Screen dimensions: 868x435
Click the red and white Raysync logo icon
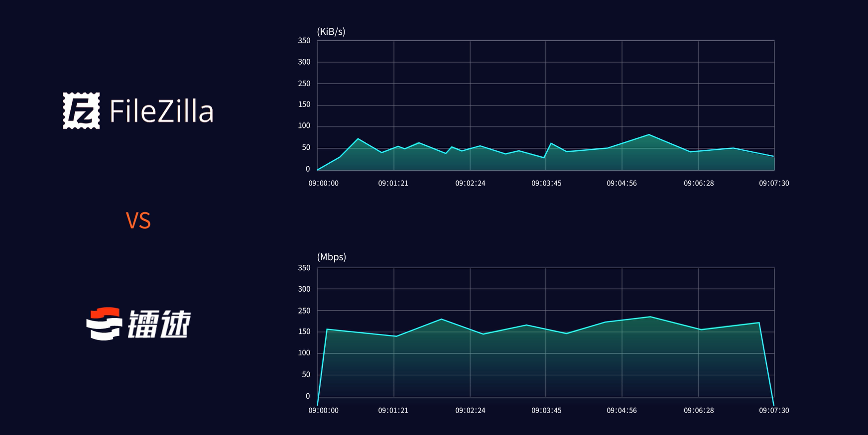(104, 324)
